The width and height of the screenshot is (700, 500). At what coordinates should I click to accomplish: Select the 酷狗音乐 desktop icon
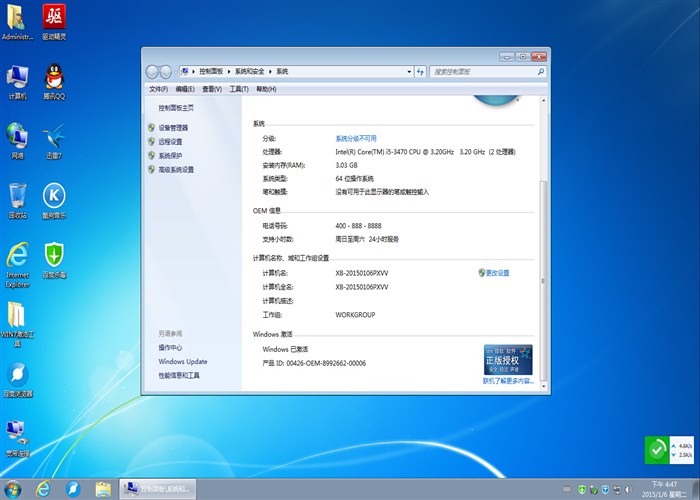click(x=54, y=197)
